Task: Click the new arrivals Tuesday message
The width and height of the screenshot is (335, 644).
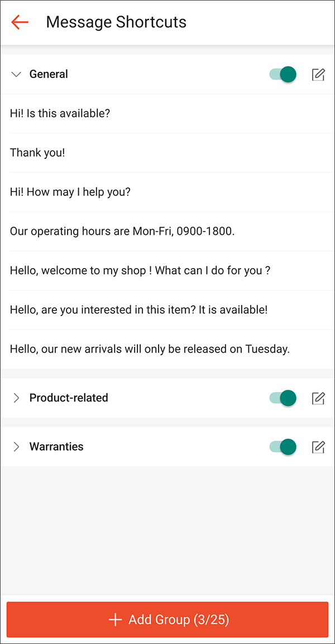Action: (x=149, y=348)
